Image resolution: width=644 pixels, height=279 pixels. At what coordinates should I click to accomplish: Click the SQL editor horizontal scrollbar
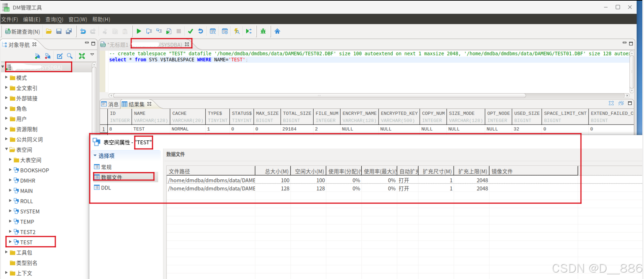coord(319,96)
